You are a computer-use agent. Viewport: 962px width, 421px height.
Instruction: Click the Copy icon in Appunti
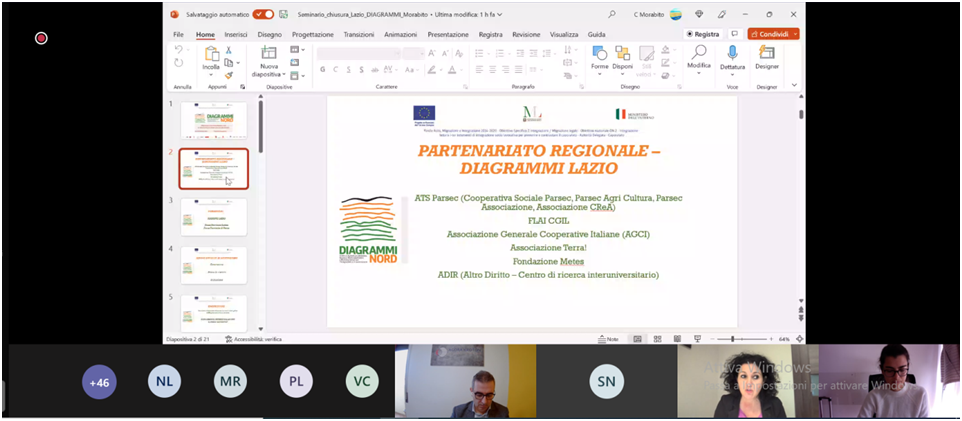click(x=229, y=63)
